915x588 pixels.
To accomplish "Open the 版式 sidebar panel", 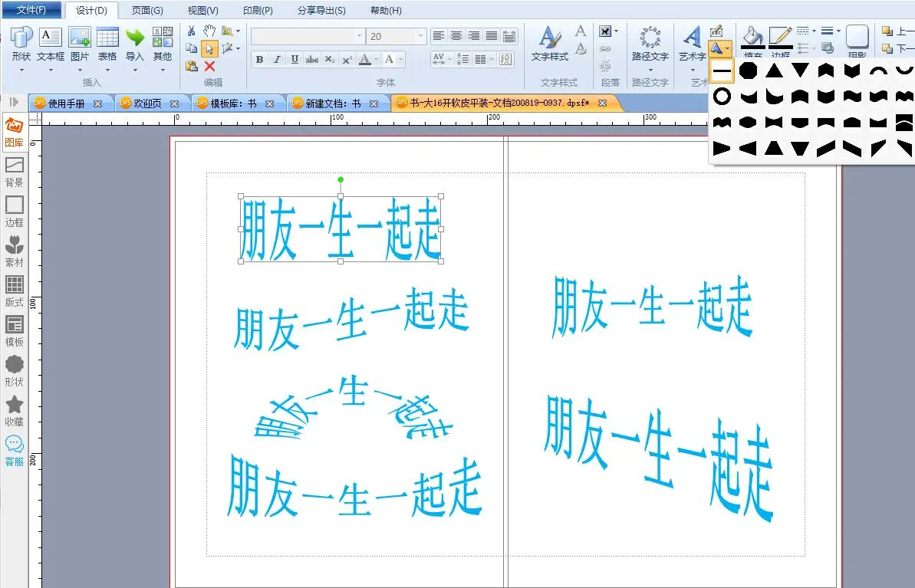I will point(14,291).
